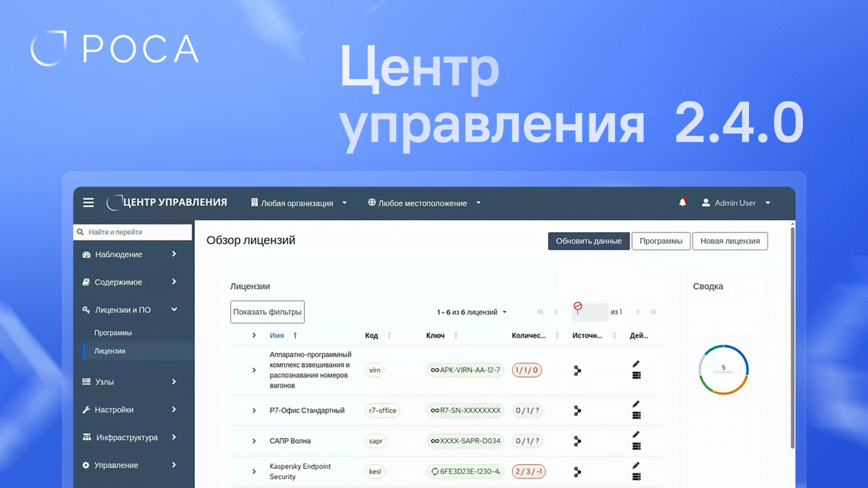Open the notifications bell
The height and width of the screenshot is (488, 868).
coord(683,203)
